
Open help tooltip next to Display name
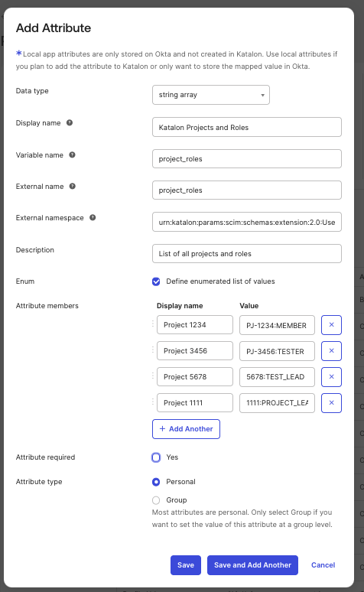click(x=70, y=122)
